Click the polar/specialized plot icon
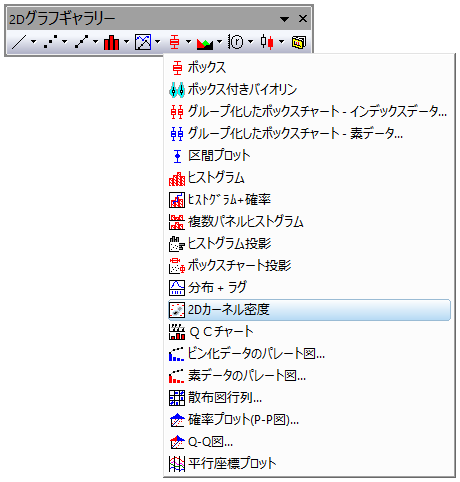 (235, 42)
